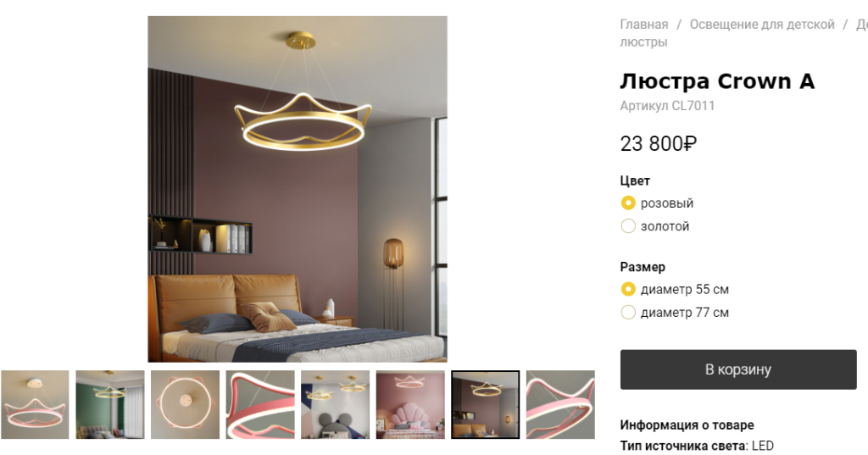Click the В корзину button
Image resolution: width=868 pixels, height=455 pixels.
tap(738, 369)
